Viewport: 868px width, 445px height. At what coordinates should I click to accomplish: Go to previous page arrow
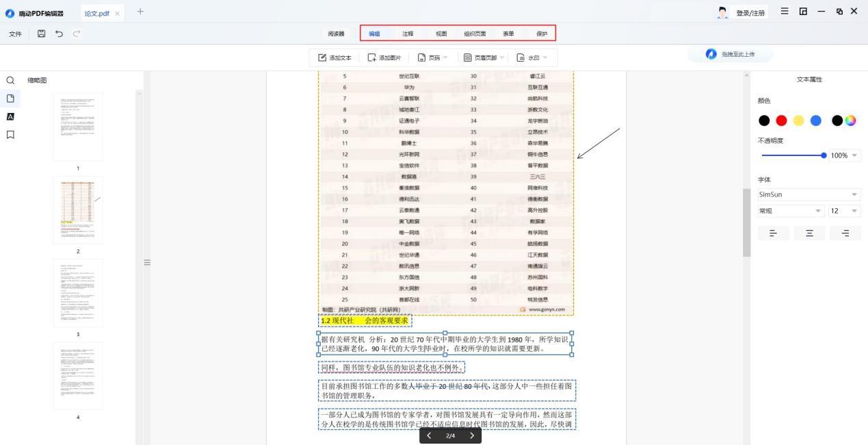tap(430, 435)
